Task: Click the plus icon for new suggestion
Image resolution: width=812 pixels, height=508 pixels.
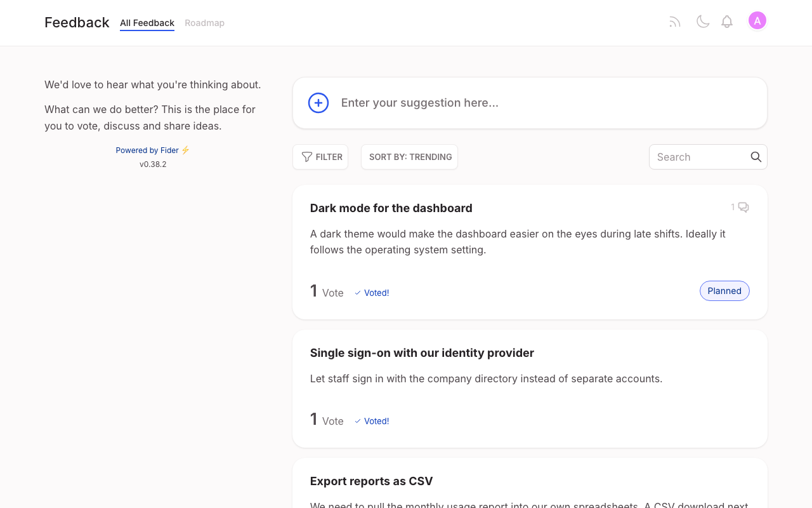Action: 318,103
